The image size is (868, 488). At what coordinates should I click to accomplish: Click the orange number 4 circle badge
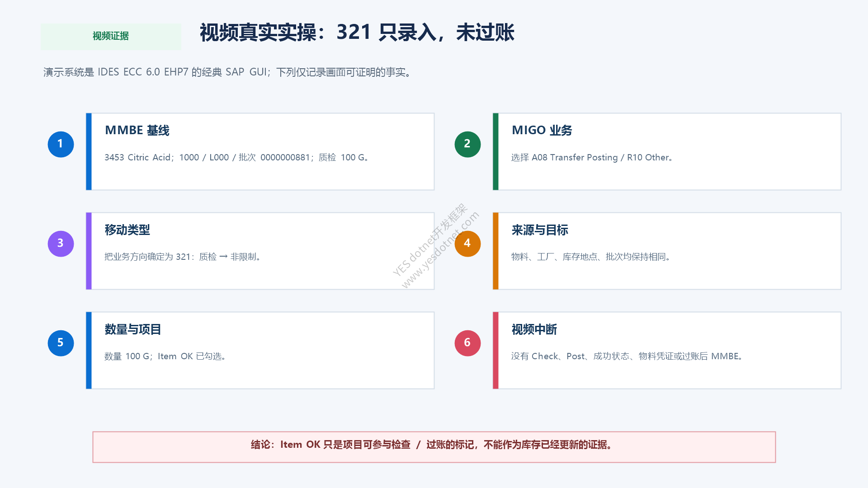(x=467, y=244)
